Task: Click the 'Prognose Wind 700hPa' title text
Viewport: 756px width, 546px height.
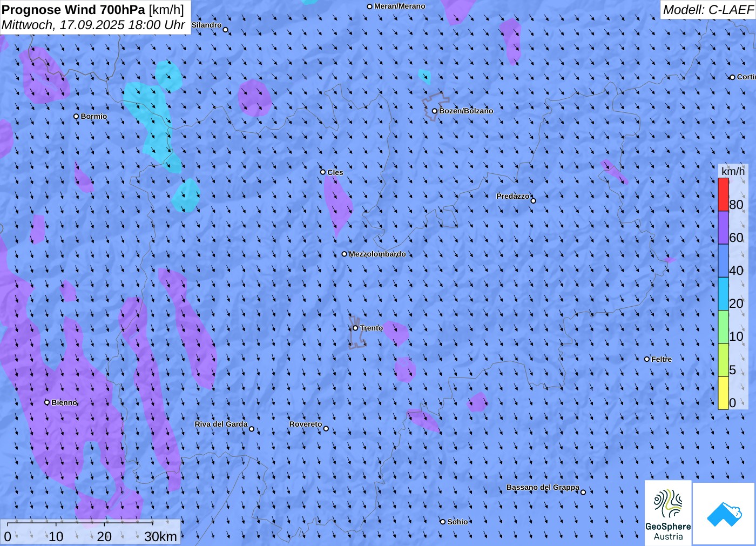Action: 73,10
